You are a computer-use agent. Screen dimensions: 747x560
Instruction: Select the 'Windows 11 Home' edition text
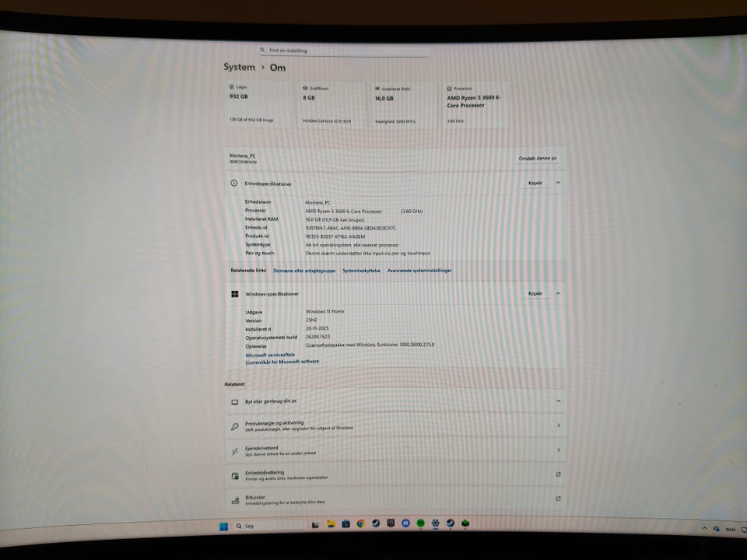coord(325,311)
